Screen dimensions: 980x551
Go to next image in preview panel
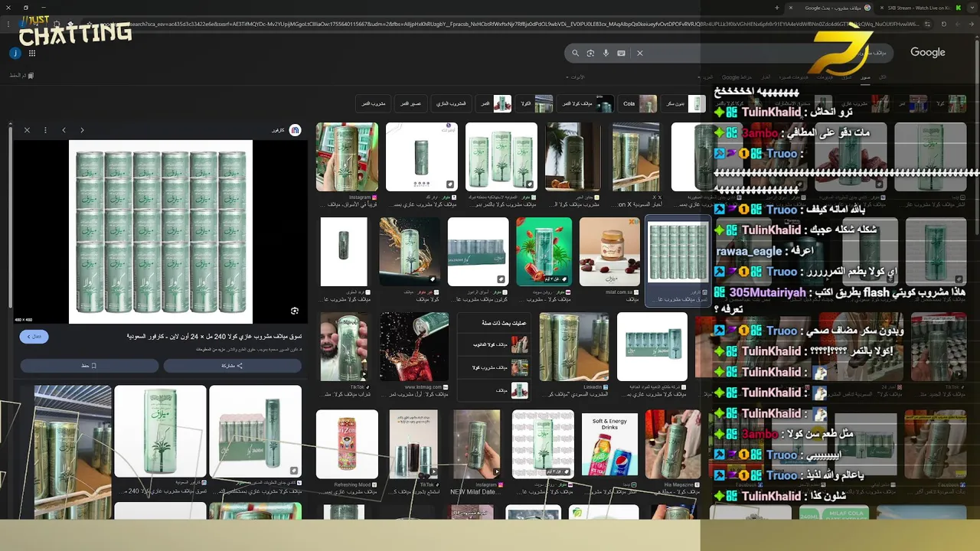pos(83,130)
